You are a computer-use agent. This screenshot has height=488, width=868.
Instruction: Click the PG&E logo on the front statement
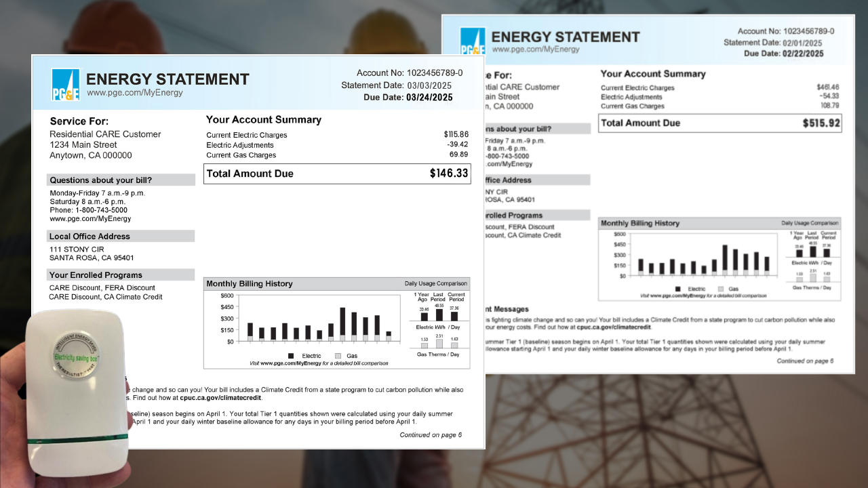(x=66, y=85)
